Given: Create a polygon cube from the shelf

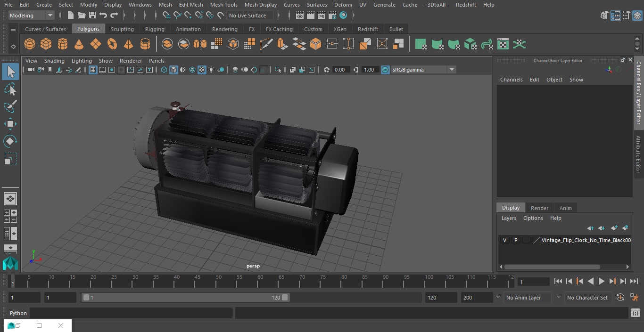Looking at the screenshot, I should (46, 44).
